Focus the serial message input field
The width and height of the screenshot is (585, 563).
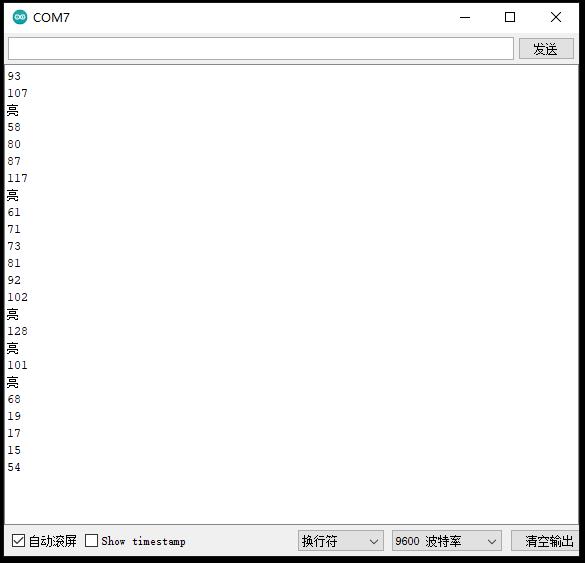[261, 48]
